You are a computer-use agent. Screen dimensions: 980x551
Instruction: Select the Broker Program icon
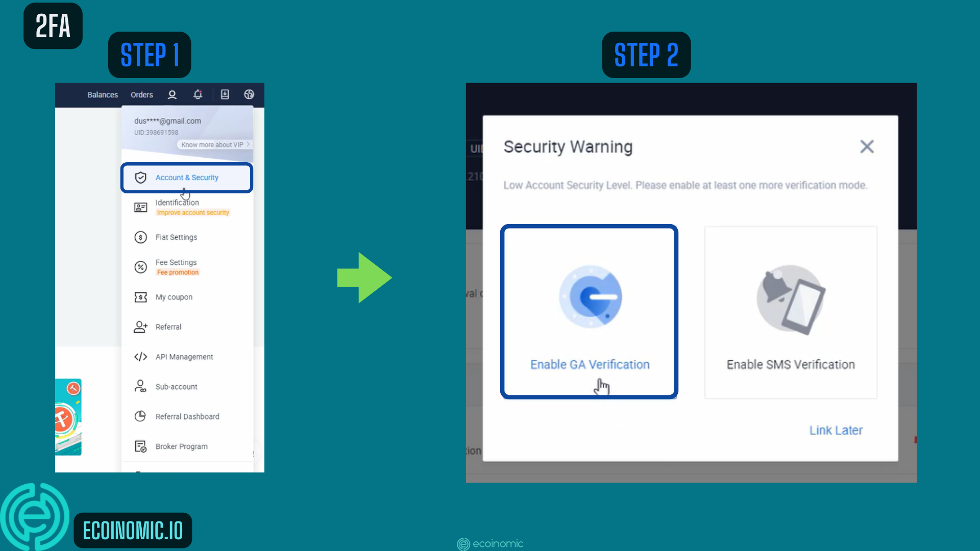pos(141,446)
